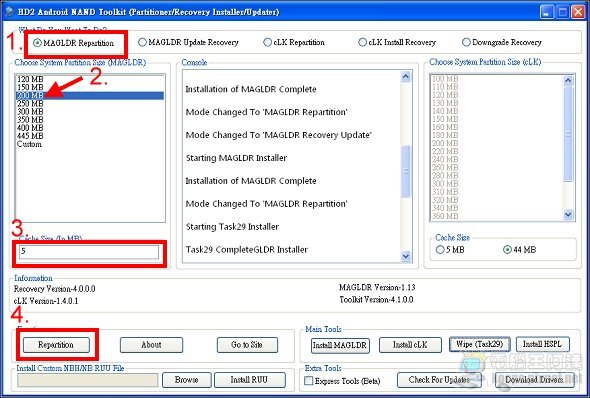The image size is (590, 398).
Task: Select 250 MB in MAGLDR partition list
Action: [90, 103]
